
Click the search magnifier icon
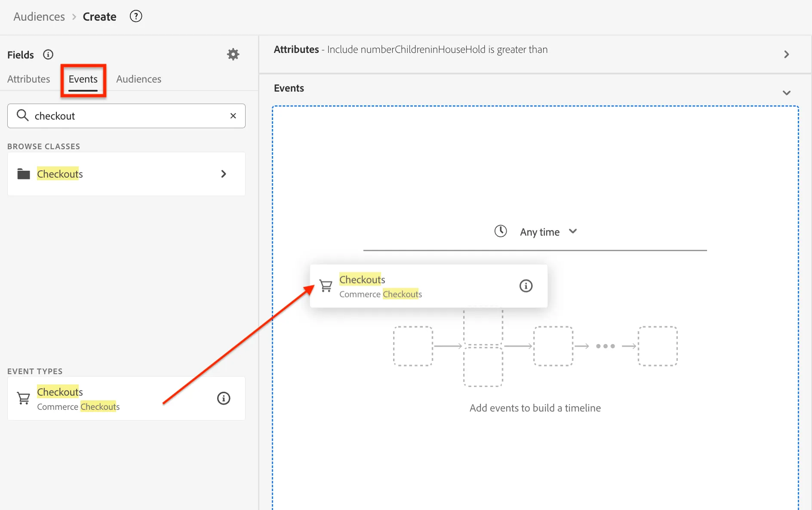click(x=22, y=115)
